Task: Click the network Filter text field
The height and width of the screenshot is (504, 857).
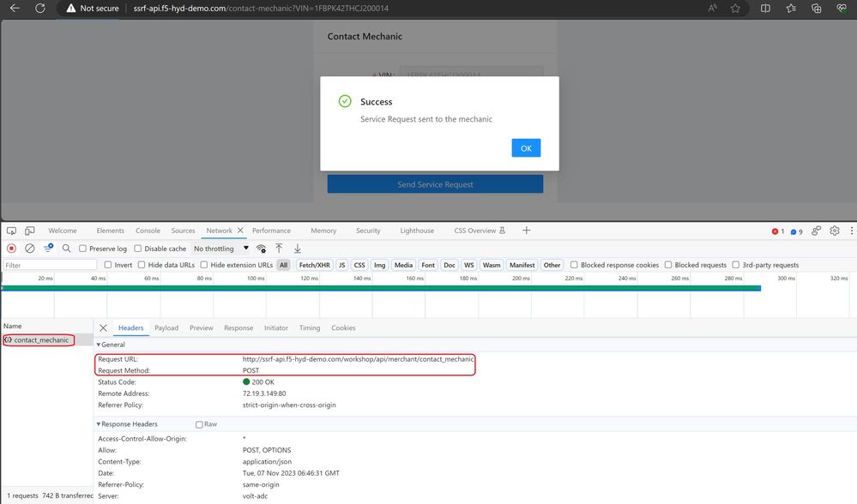Action: [50, 265]
